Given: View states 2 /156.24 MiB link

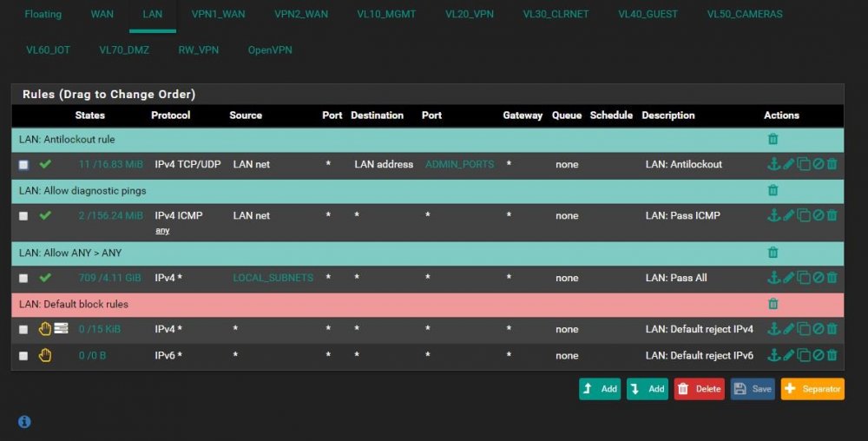Looking at the screenshot, I should pyautogui.click(x=111, y=216).
